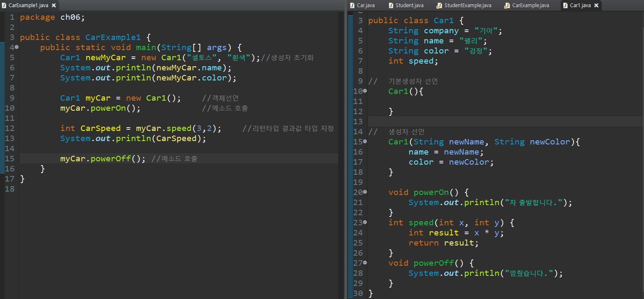The width and height of the screenshot is (644, 299).
Task: Switch to the CarExample.java tab
Action: (x=530, y=5)
